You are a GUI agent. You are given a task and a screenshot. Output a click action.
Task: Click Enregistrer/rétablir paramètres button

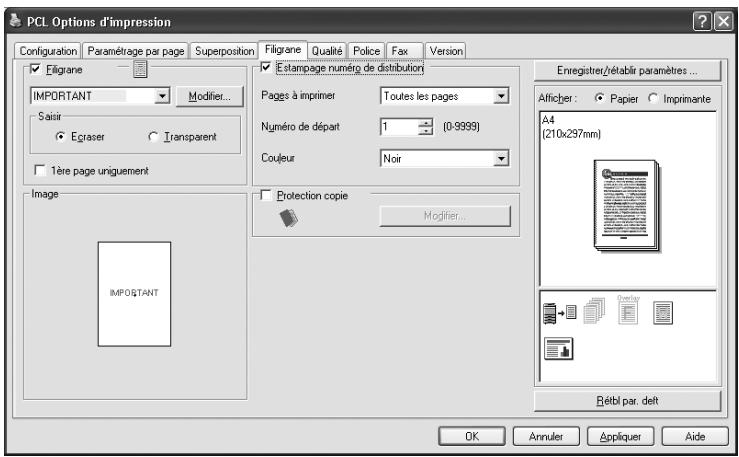tap(627, 71)
